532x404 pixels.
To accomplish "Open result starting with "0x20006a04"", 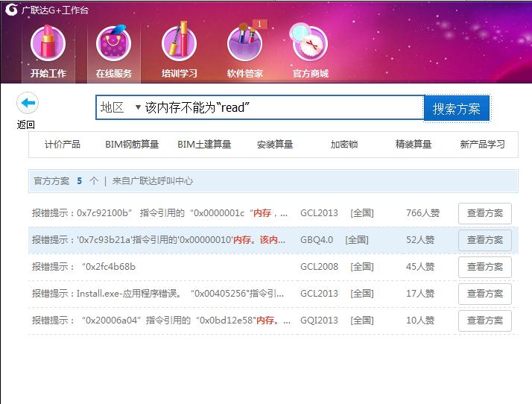I will tap(161, 321).
